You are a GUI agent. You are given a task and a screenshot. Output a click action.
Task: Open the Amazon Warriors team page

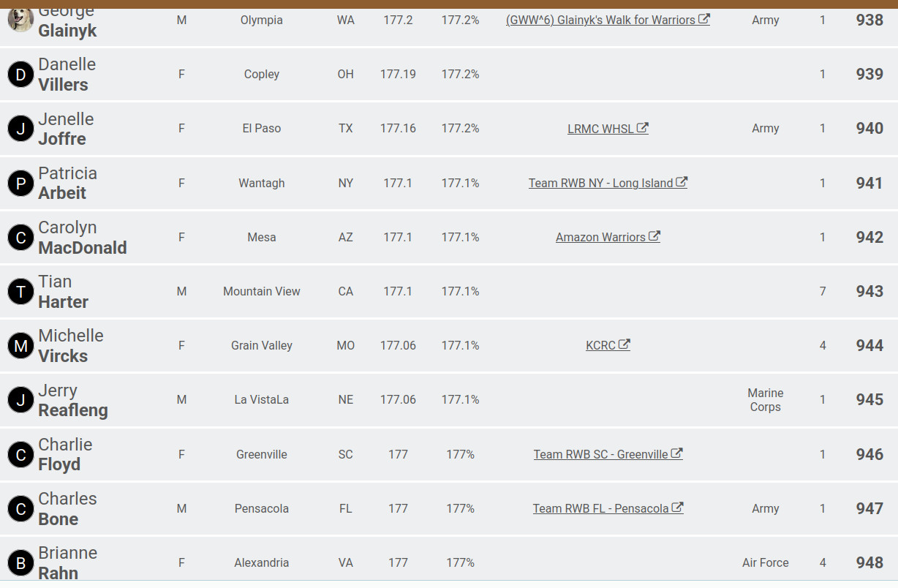coord(600,237)
